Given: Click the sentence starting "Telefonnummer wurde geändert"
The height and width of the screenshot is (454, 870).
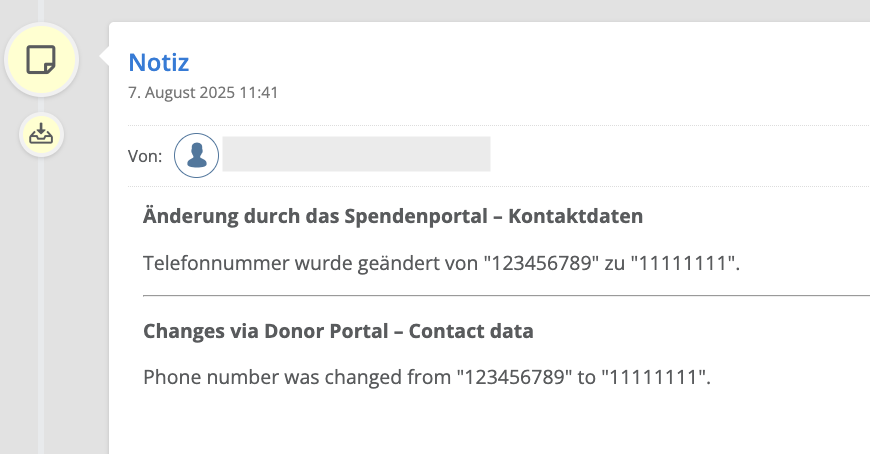Looking at the screenshot, I should [442, 263].
